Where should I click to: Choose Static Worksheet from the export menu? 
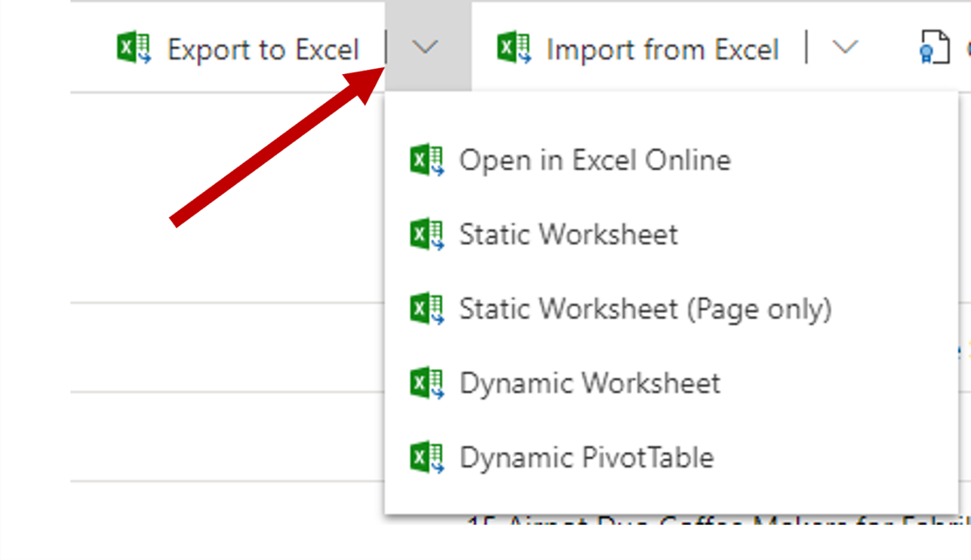tap(568, 234)
